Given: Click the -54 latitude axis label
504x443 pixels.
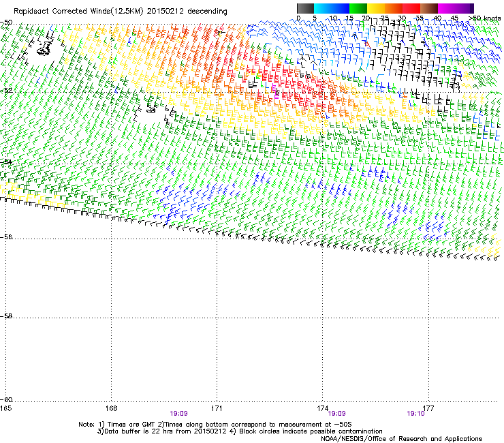Looking at the screenshot, I should [6, 162].
